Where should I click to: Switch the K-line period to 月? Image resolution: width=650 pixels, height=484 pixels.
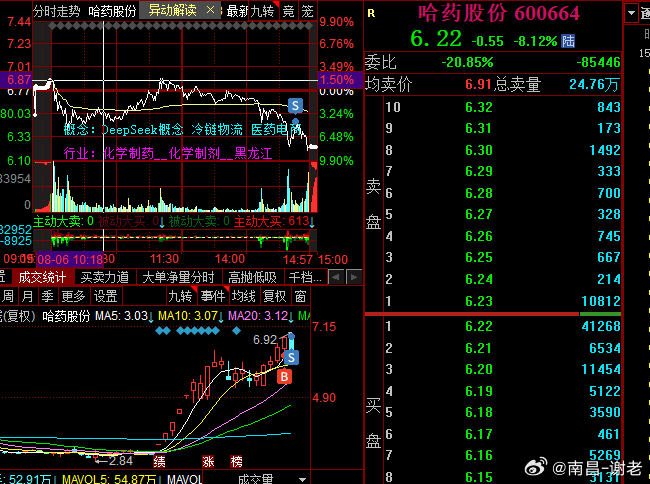pos(27,296)
